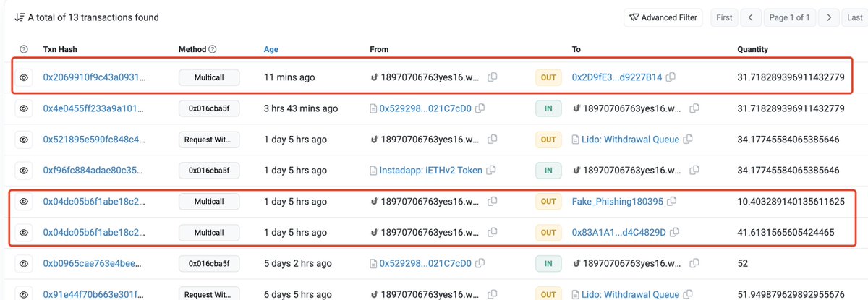Copy the To address 0x2D9fE3...d9227B14
The height and width of the screenshot is (300, 868).
pyautogui.click(x=671, y=77)
